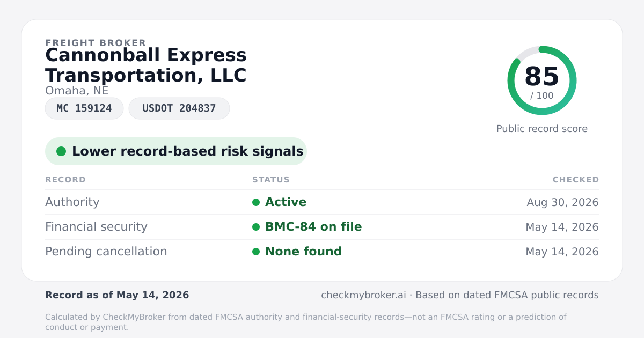Select the USDOT 204837 badge
Viewport: 644px width, 338px height.
179,108
